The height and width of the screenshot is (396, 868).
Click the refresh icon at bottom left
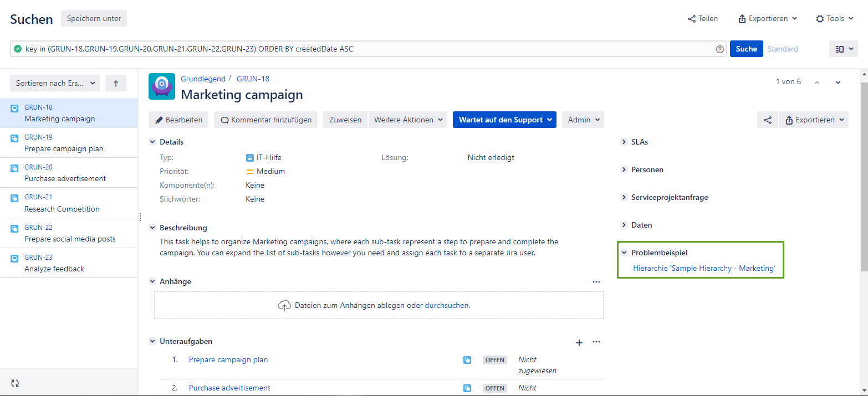coord(15,383)
